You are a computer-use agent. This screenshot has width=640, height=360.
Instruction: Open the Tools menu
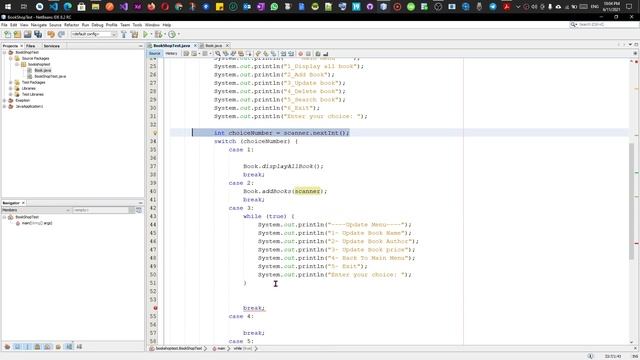point(137,25)
